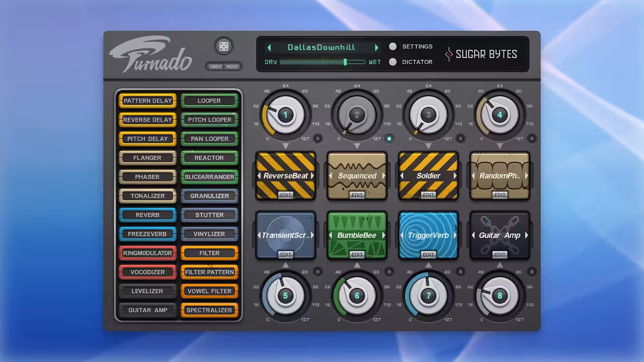Viewport: 644px width, 362px height.
Task: Select the Phaser effect
Action: [147, 177]
